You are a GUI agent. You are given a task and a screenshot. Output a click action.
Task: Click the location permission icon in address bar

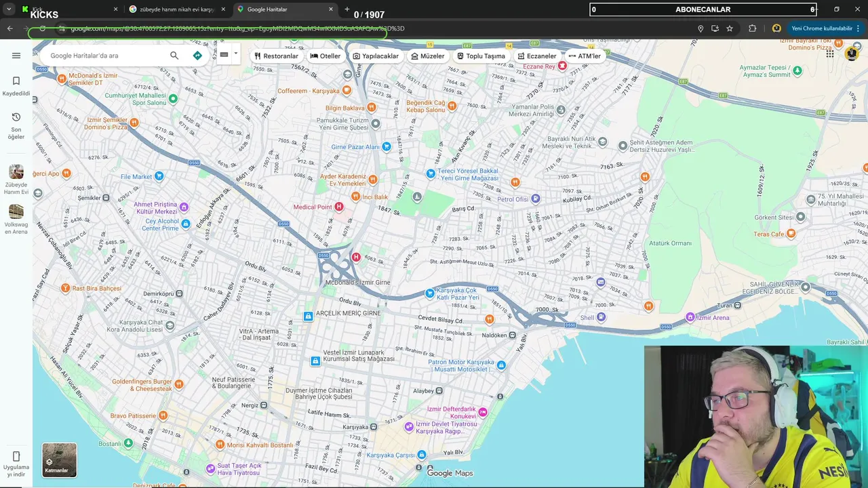pos(701,28)
